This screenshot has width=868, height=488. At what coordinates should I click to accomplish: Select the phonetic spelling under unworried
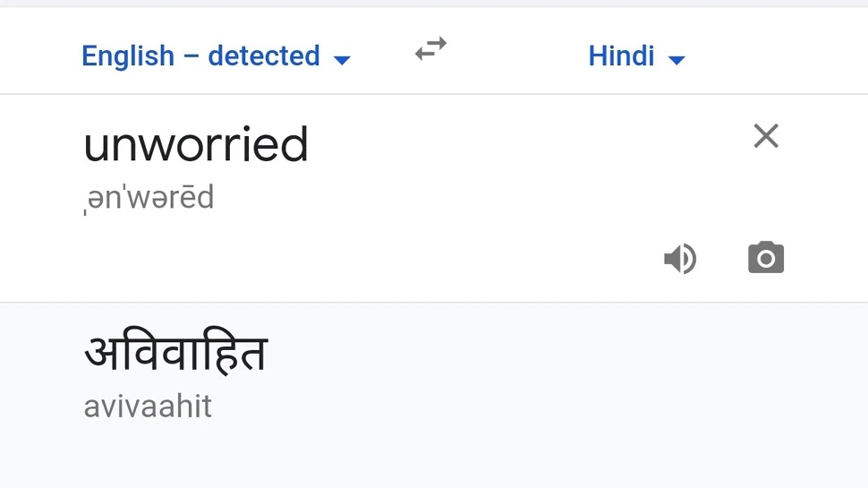[x=149, y=197]
